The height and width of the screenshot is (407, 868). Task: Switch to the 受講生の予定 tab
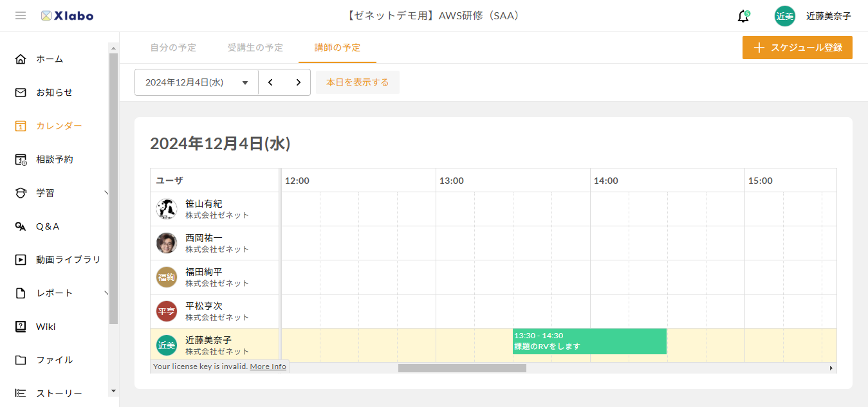coord(255,48)
